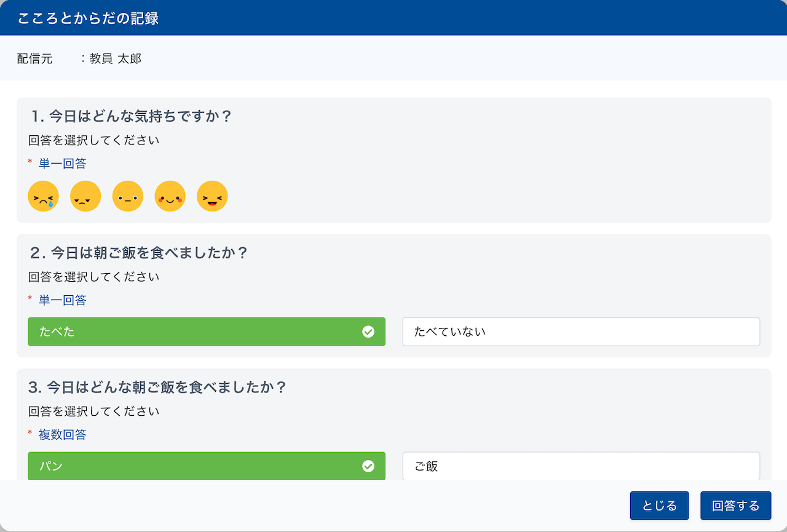The image size is (787, 532).
Task: Click question 2 heading 今日は朝ご飯を食べましたか
Action: tap(138, 252)
